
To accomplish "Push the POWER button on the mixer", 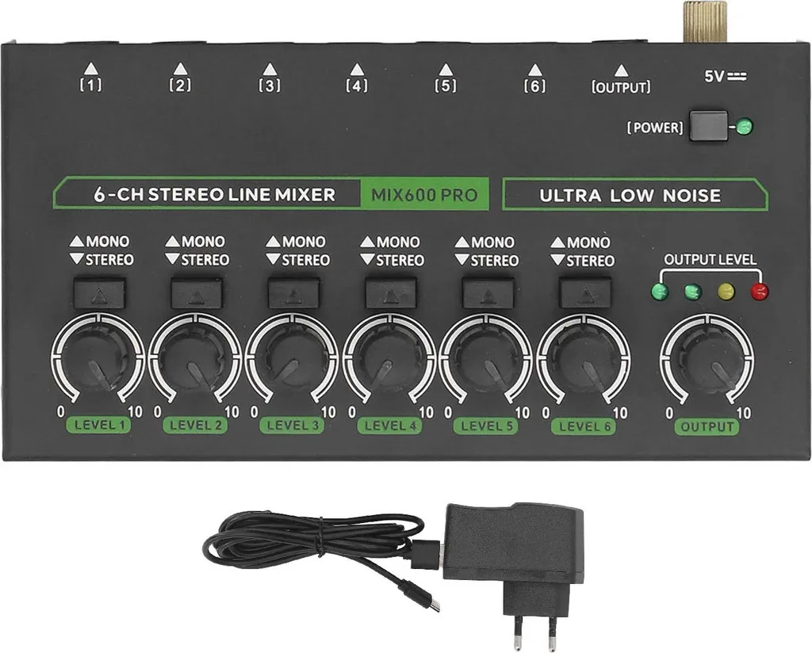I will tap(708, 126).
